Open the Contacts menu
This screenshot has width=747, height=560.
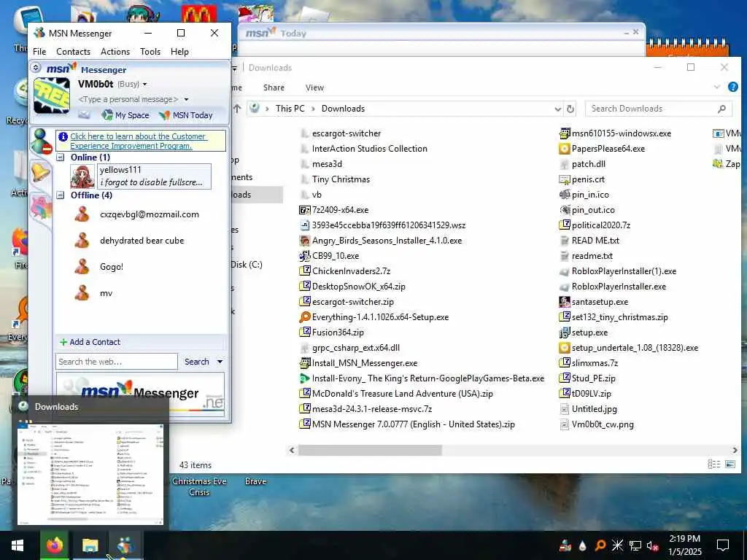(74, 52)
